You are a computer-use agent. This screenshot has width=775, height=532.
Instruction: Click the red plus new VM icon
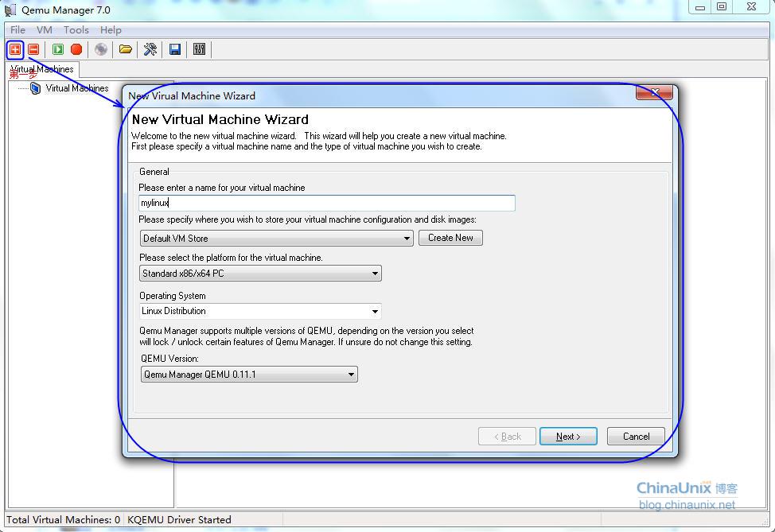coord(15,49)
